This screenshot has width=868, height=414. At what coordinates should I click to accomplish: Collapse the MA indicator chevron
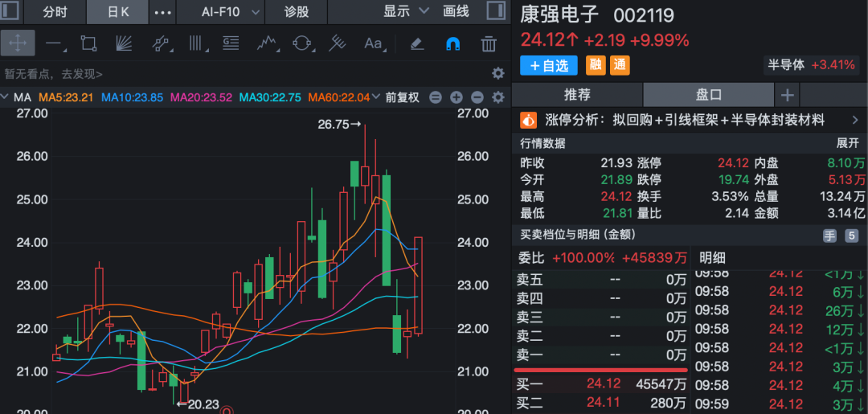pos(6,97)
